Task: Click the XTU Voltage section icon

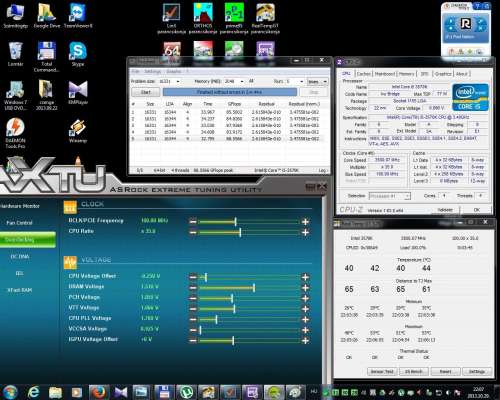Action: [x=70, y=263]
